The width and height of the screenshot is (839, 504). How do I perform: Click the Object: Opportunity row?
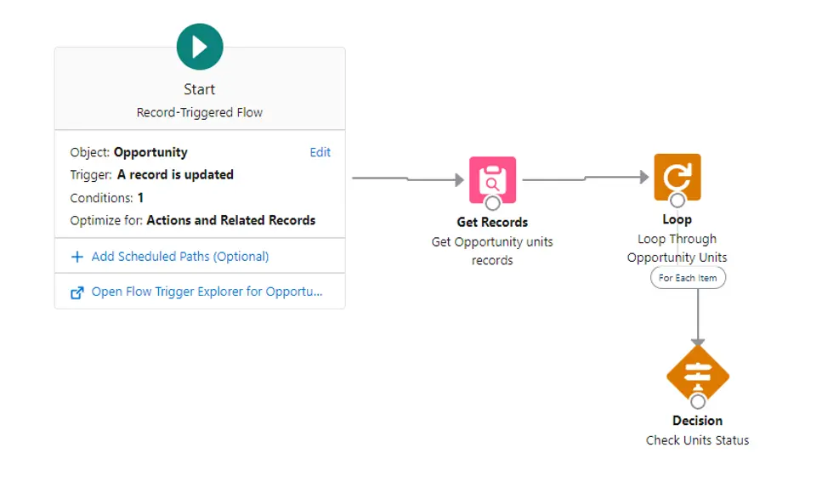coord(128,153)
